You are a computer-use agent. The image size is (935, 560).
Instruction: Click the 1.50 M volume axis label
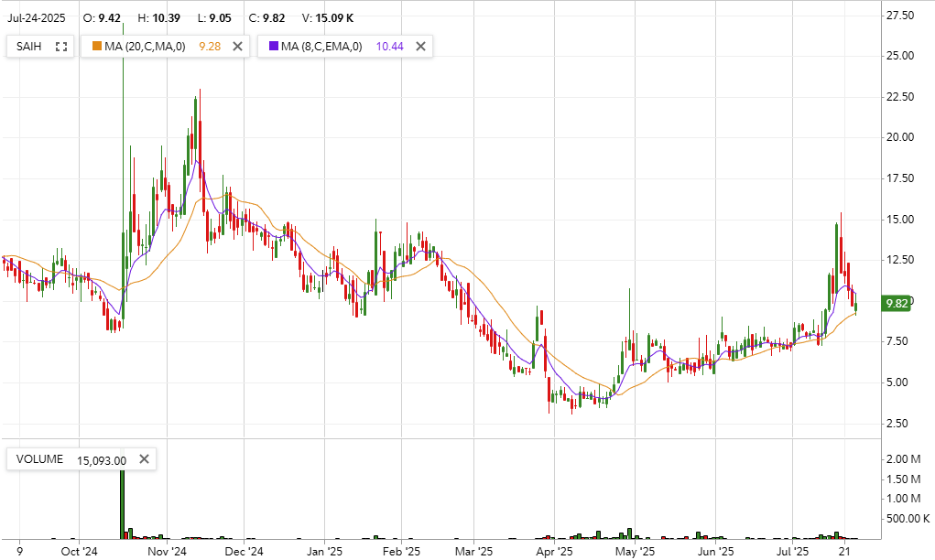coord(903,479)
